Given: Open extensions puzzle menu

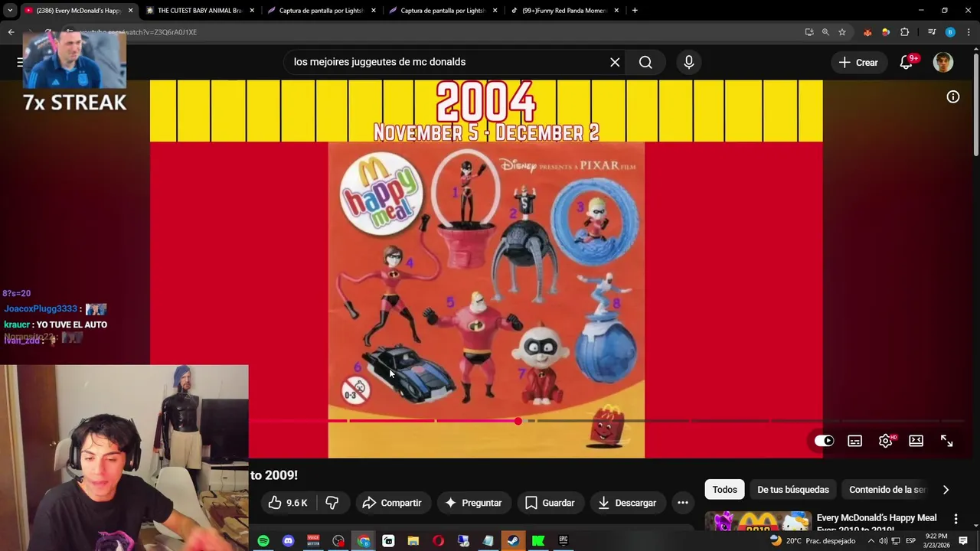Looking at the screenshot, I should (905, 32).
